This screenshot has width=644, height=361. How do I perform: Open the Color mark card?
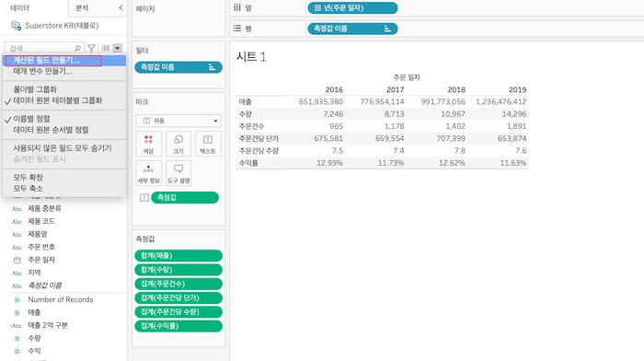(148, 144)
